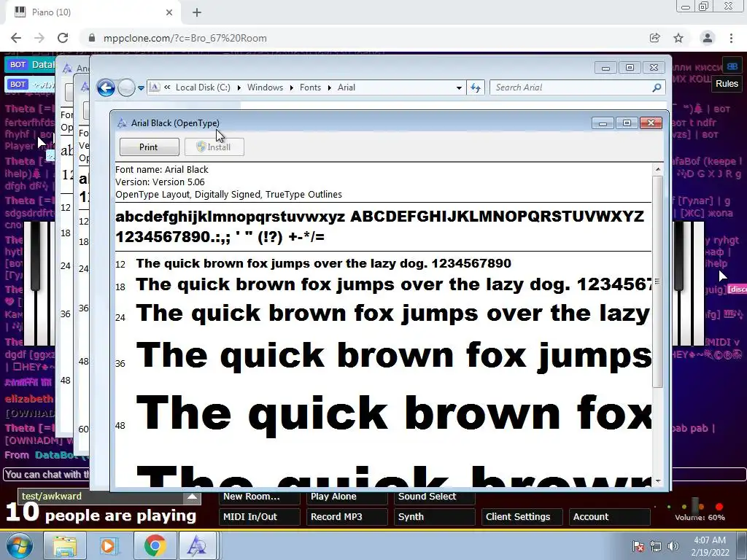Open File Explorer from taskbar

coord(65,545)
